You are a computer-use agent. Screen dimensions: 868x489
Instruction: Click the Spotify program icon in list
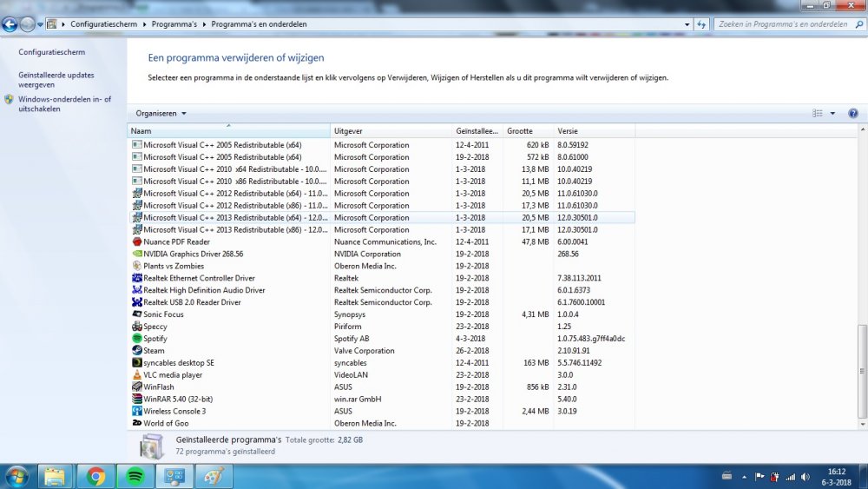(137, 339)
